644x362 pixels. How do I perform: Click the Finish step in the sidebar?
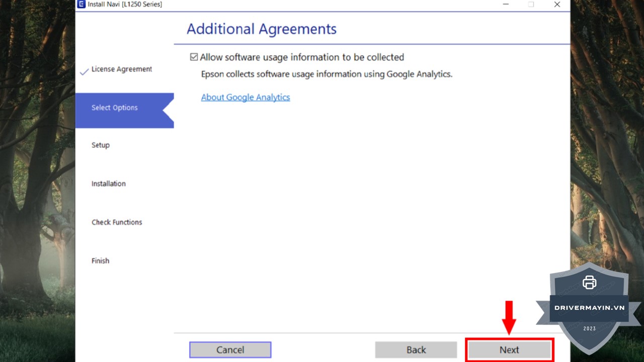(x=100, y=260)
